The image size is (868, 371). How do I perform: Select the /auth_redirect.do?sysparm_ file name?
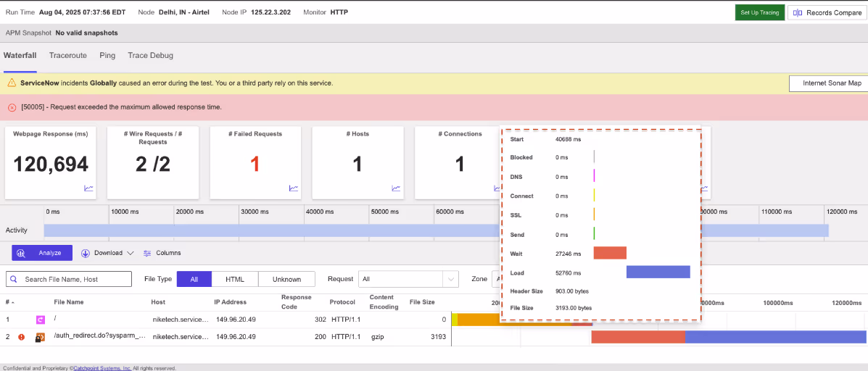tap(99, 337)
